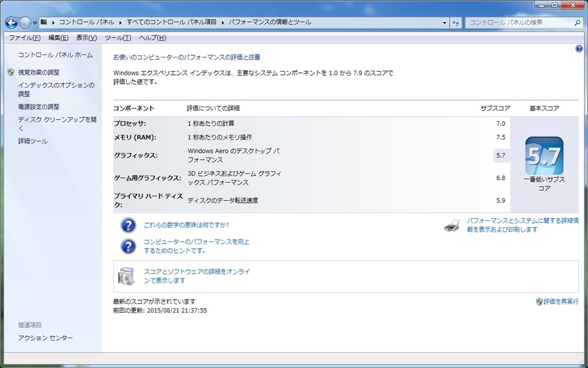Expand the address bar history dropdown
The height and width of the screenshot is (368, 588).
(x=445, y=22)
